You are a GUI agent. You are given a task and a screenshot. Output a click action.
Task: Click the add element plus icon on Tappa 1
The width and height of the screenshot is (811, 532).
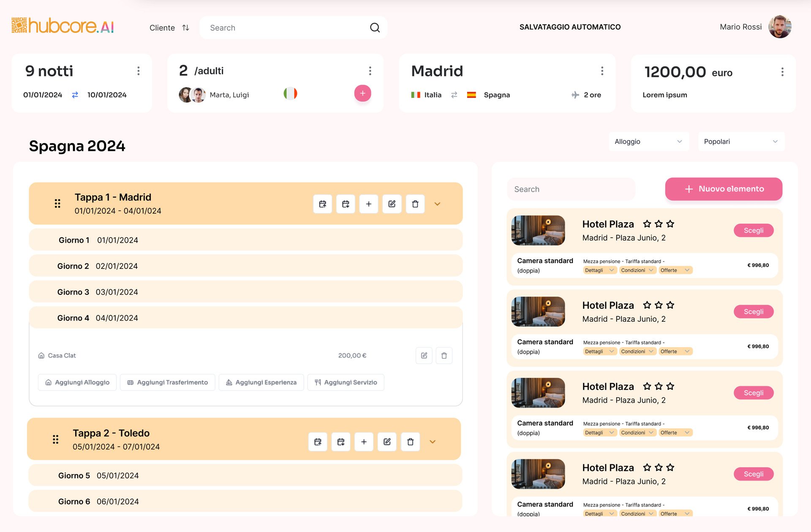(368, 204)
